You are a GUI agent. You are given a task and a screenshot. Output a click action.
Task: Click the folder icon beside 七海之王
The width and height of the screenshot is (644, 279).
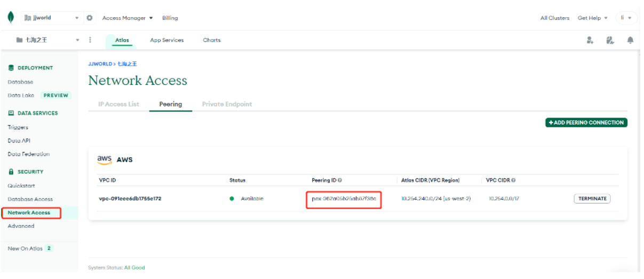pos(20,40)
